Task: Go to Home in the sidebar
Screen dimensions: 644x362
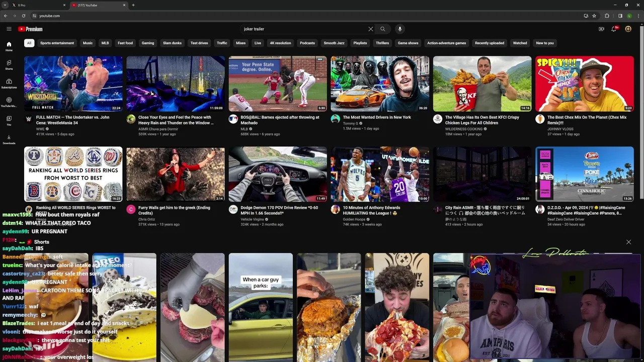Action: 9,47
